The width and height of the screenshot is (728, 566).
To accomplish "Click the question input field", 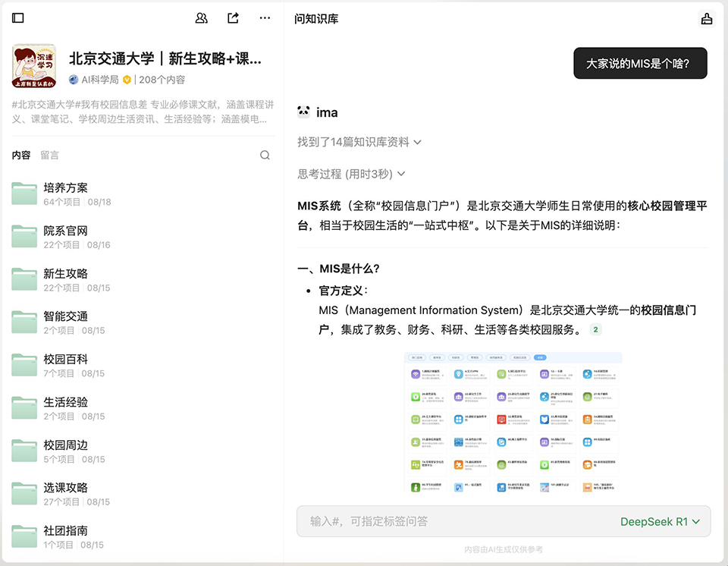I will pyautogui.click(x=455, y=521).
